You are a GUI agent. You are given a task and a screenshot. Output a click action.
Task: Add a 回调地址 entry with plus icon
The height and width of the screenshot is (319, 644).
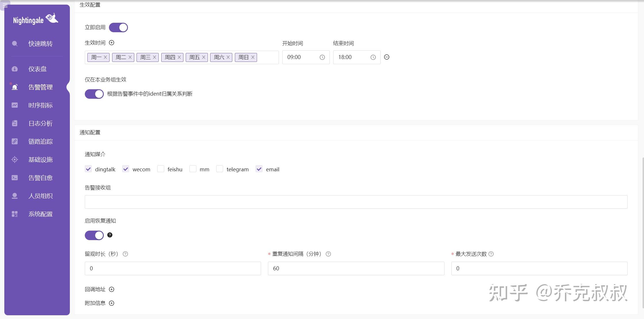point(112,289)
